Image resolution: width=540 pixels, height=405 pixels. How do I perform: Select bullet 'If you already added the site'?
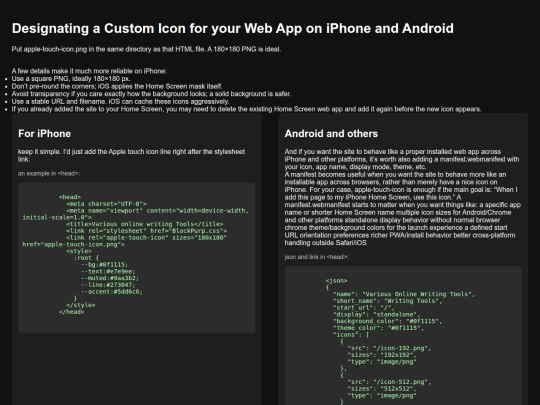pyautogui.click(x=246, y=109)
